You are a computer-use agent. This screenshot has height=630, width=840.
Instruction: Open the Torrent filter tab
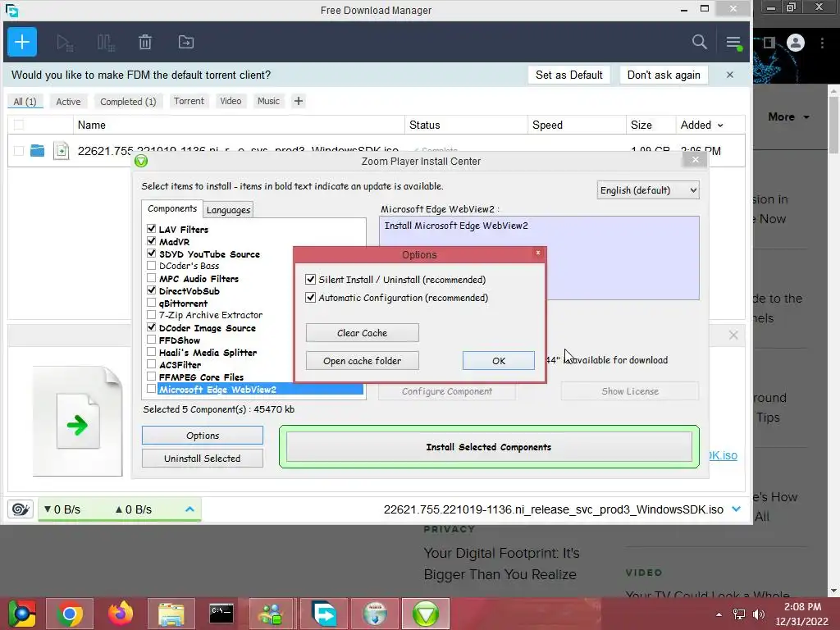[x=189, y=101]
